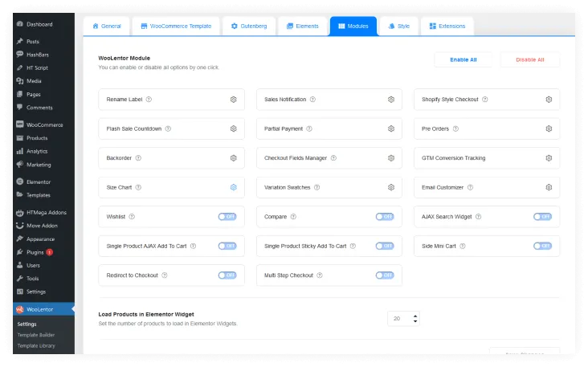Screen dimensions: 588x367
Task: Show help for Wishlist module
Action: pos(132,216)
